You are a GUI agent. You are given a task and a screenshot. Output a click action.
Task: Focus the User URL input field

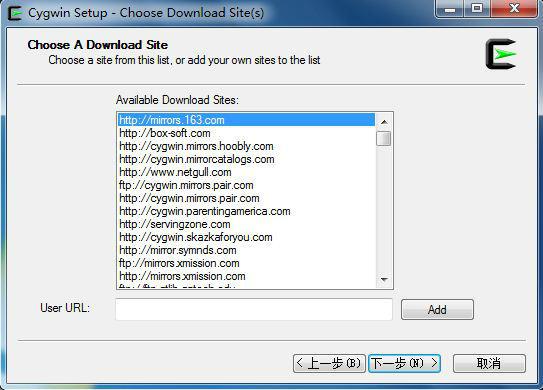[x=254, y=309]
